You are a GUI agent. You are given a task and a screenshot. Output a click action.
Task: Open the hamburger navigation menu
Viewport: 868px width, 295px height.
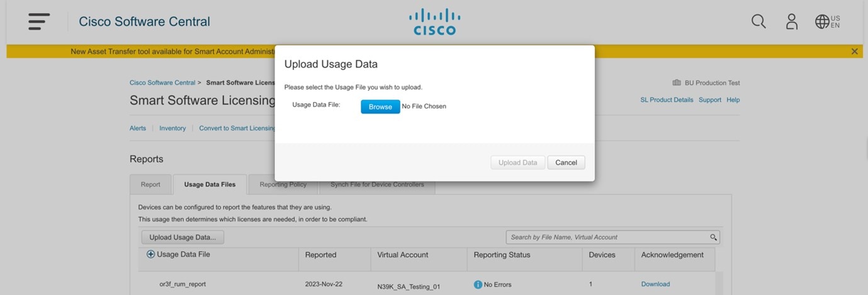coord(39,21)
